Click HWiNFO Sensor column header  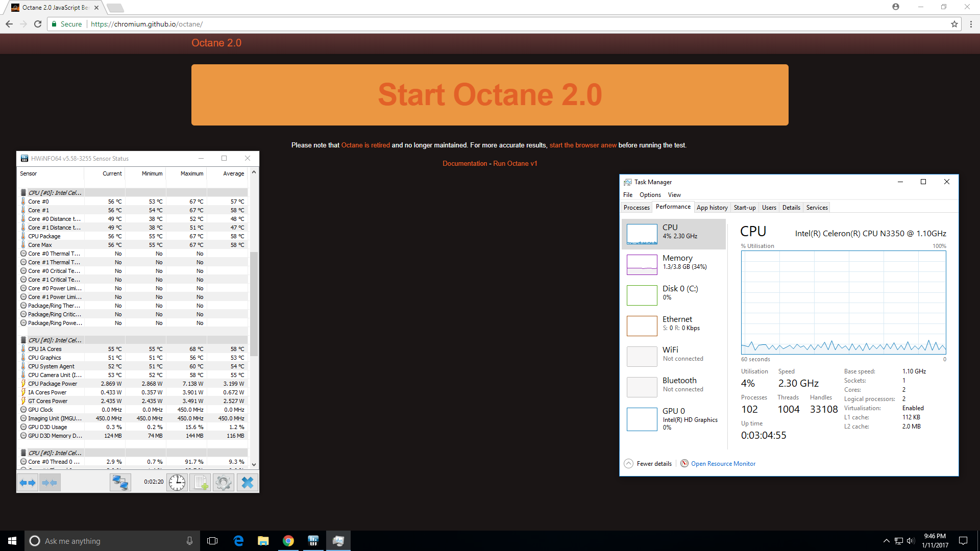tap(51, 174)
